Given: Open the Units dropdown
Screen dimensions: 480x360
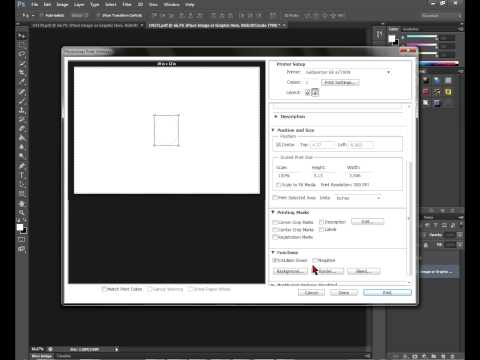Looking at the screenshot, I should tap(358, 198).
